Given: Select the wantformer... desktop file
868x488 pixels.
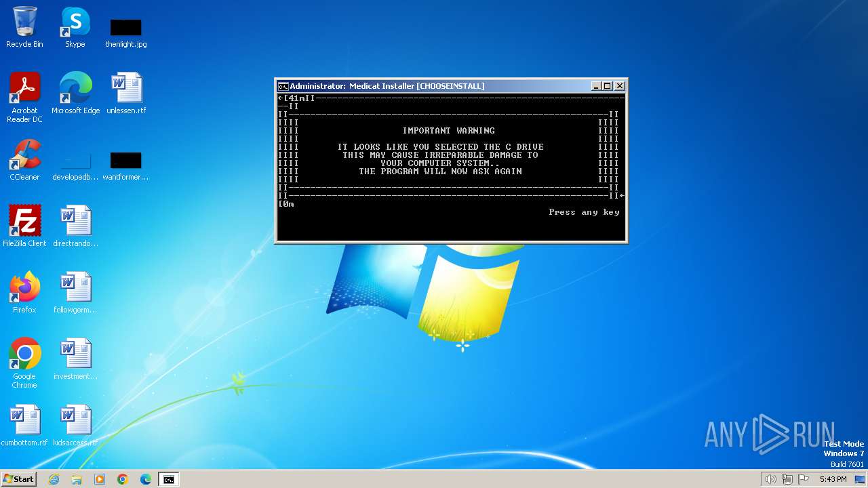Looking at the screenshot, I should 125,165.
